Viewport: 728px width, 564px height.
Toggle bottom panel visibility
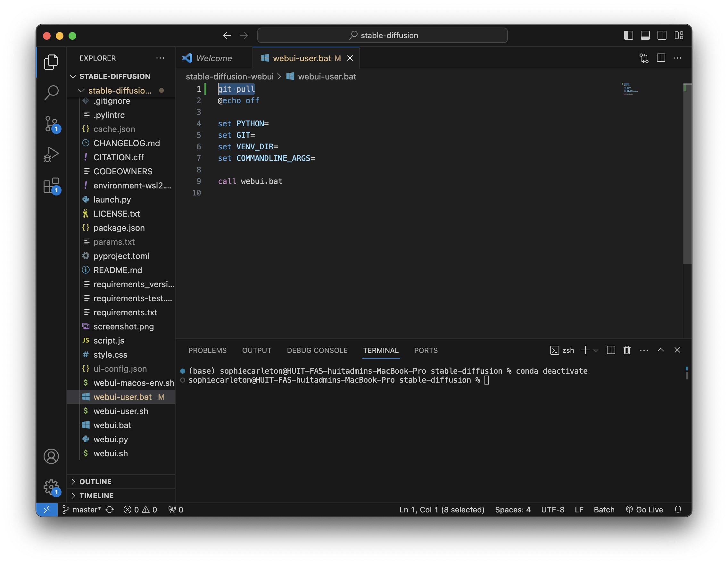645,35
